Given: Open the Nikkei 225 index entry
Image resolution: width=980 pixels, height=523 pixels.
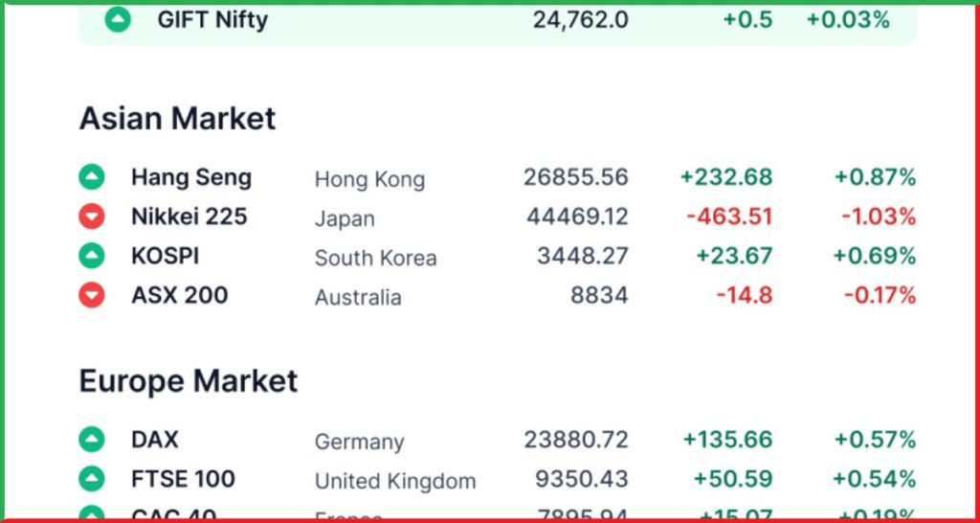Looking at the screenshot, I should (189, 216).
